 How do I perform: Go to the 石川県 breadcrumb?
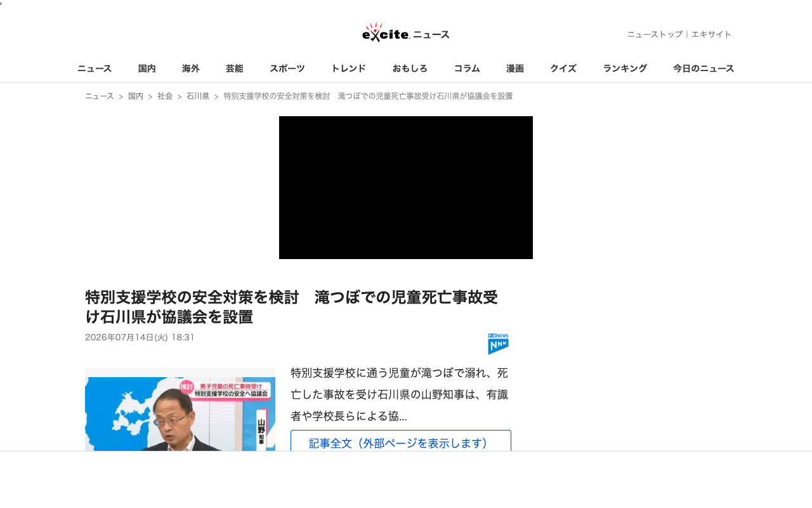coord(198,96)
